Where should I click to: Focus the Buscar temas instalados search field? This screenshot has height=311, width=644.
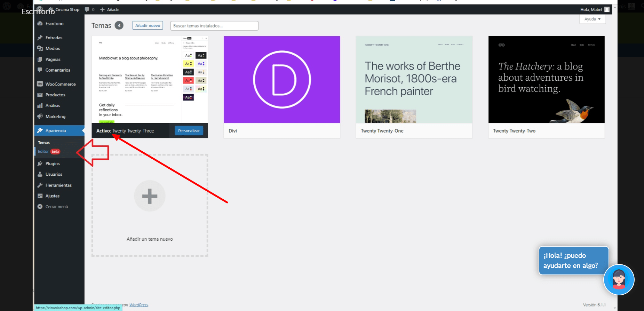tap(214, 26)
